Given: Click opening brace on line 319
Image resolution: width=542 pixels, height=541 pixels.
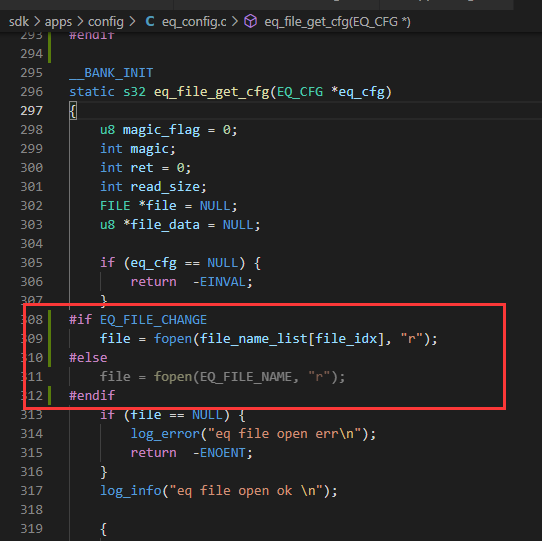Looking at the screenshot, I should pyautogui.click(x=103, y=529).
